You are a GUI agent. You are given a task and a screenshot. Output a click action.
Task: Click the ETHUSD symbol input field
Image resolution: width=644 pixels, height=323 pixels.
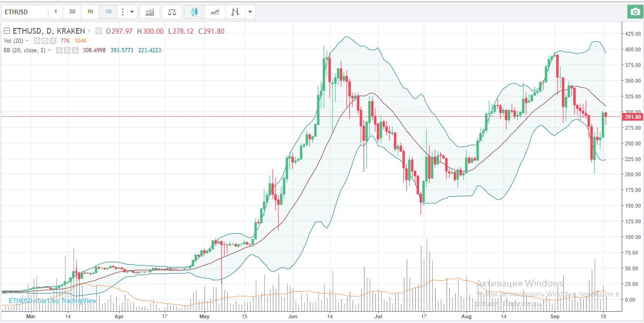click(x=25, y=11)
